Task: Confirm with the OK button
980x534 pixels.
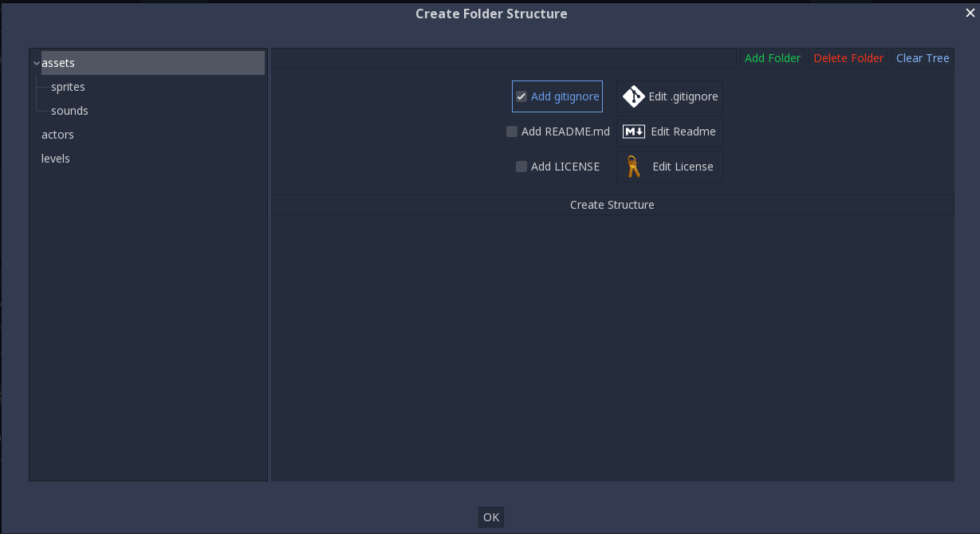Action: (491, 517)
